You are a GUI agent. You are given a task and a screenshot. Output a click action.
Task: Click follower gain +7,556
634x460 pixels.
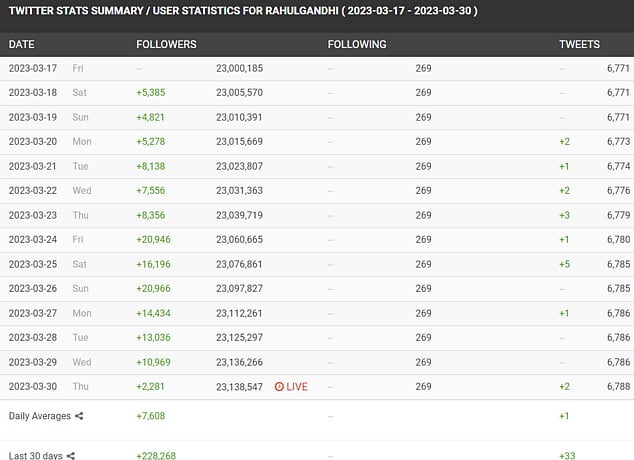point(151,190)
